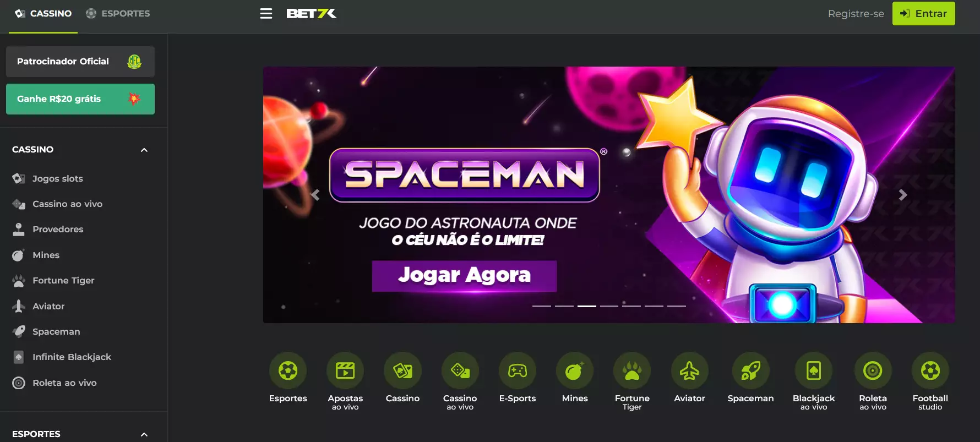Switch to the ESPORTES top tab
The width and height of the screenshot is (980, 442).
(118, 13)
